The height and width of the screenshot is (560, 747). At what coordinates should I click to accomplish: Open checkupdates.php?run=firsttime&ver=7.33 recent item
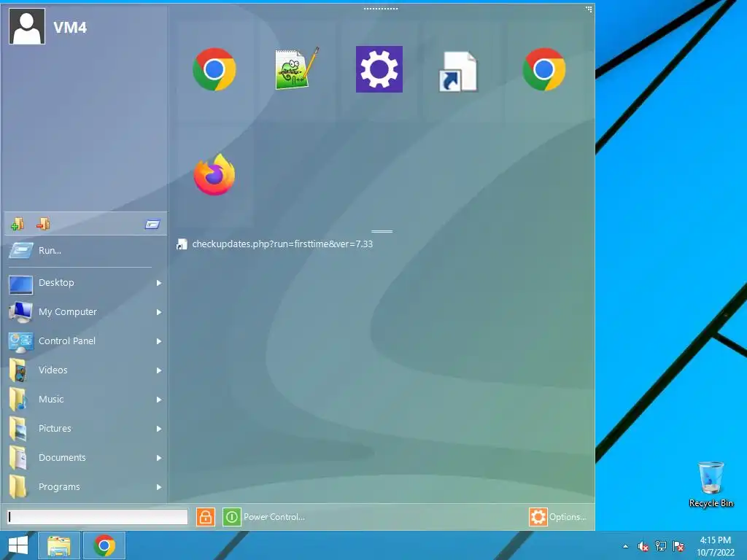pos(275,244)
